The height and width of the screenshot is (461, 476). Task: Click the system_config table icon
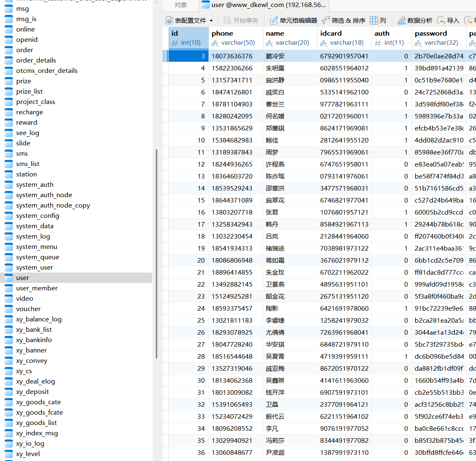tap(8, 215)
